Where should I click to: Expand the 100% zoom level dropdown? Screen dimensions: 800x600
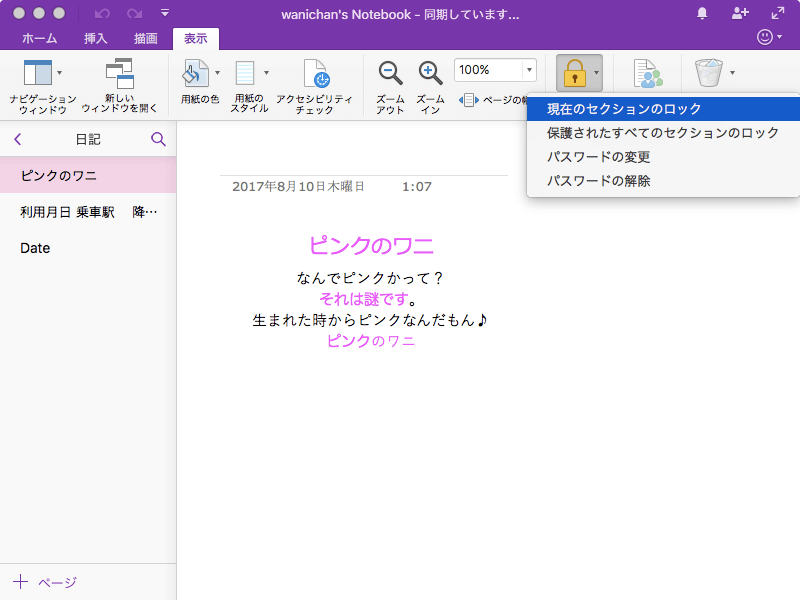[x=528, y=71]
